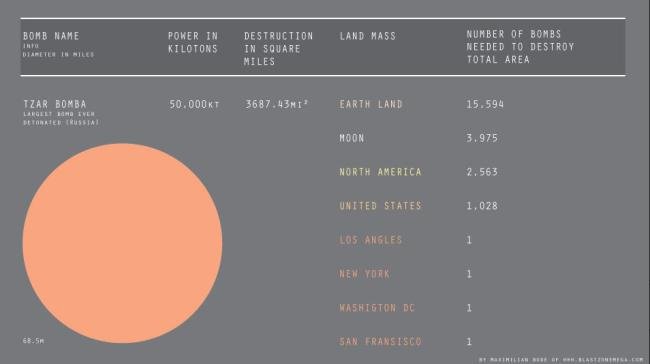
Task: Click the 1.028 value for United States
Action: 482,206
